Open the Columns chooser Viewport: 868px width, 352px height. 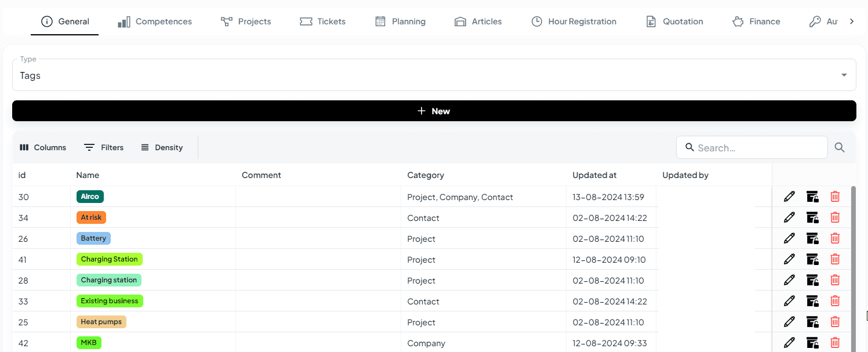pos(43,147)
